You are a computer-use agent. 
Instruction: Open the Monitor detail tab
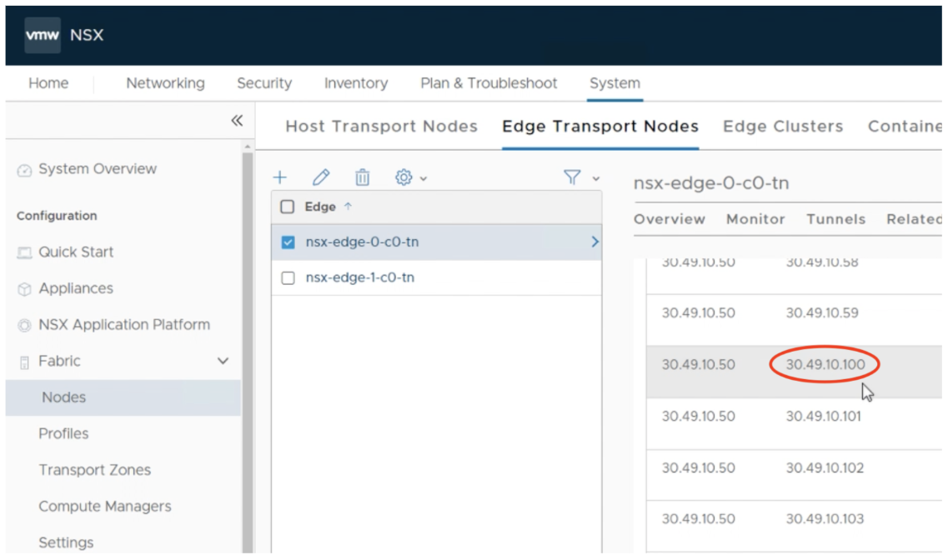(x=755, y=219)
